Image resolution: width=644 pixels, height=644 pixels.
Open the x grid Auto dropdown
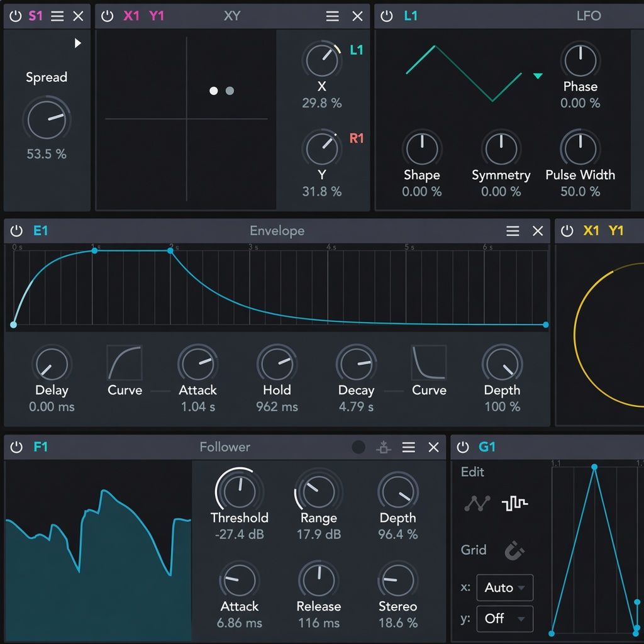pos(505,588)
